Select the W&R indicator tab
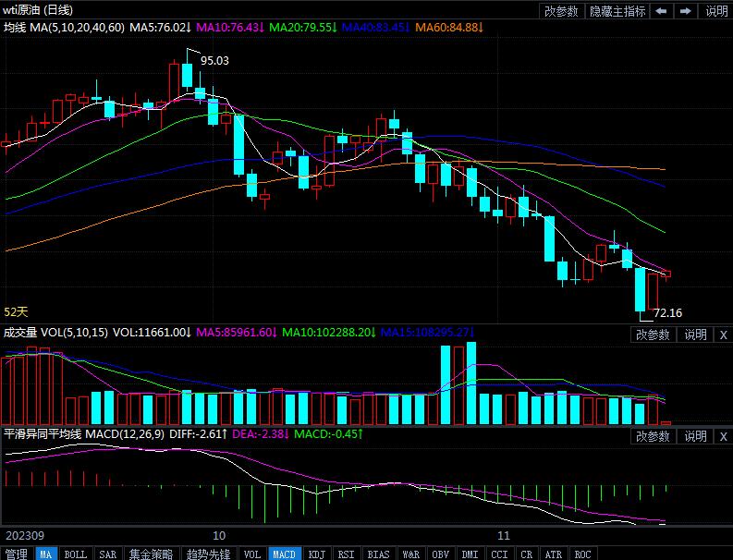Image resolution: width=733 pixels, height=560 pixels. coord(411,554)
